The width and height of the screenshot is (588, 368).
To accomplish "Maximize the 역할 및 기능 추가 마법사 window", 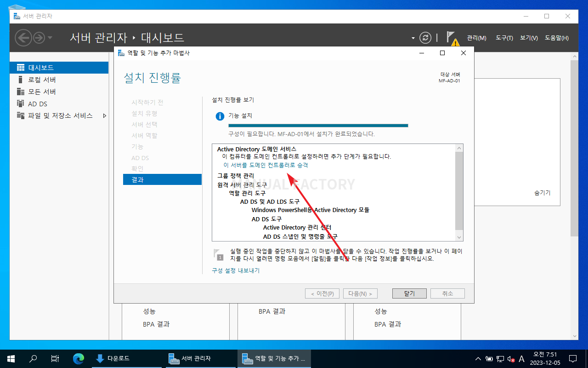I will point(442,53).
